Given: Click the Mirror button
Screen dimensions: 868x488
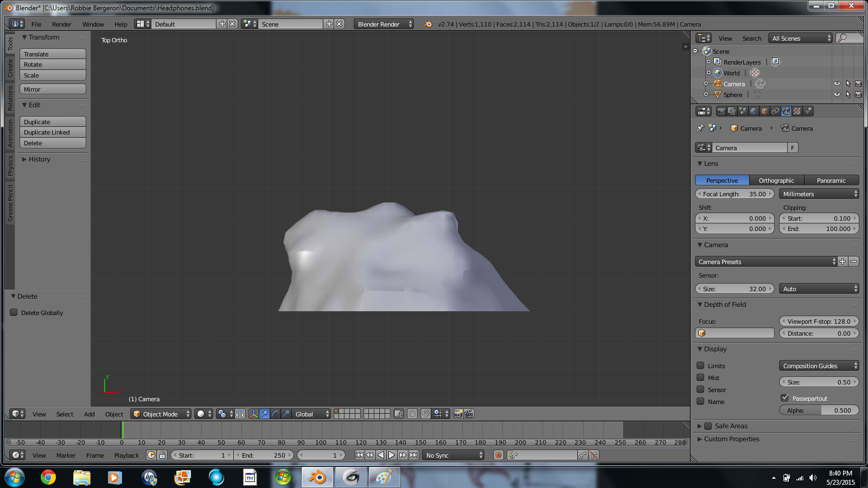Looking at the screenshot, I should [x=53, y=89].
